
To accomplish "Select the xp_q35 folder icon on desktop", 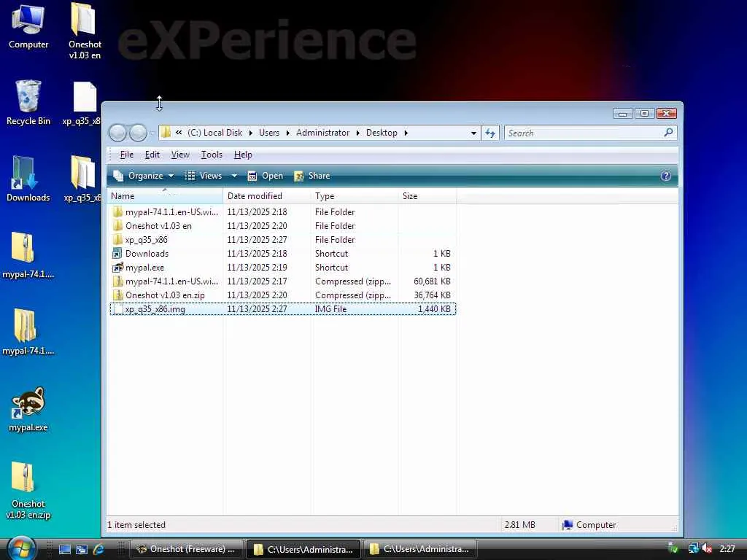I will [83, 179].
